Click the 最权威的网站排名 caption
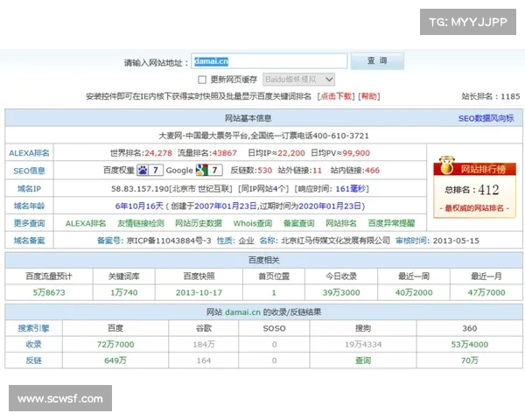The width and height of the screenshot is (525, 420). click(474, 208)
